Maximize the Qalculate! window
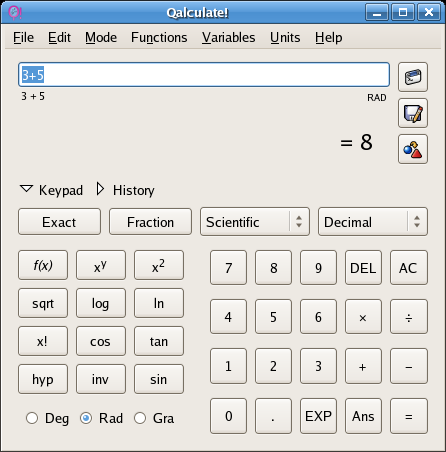 click(x=403, y=12)
